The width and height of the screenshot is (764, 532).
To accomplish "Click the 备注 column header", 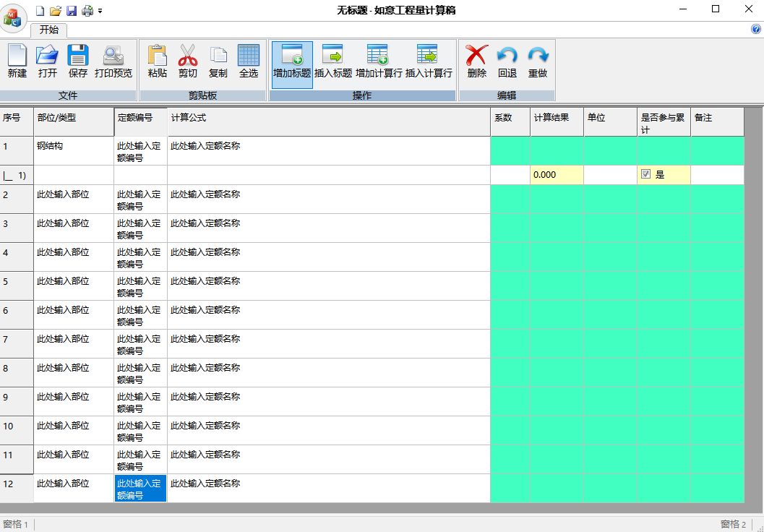I will (x=717, y=121).
